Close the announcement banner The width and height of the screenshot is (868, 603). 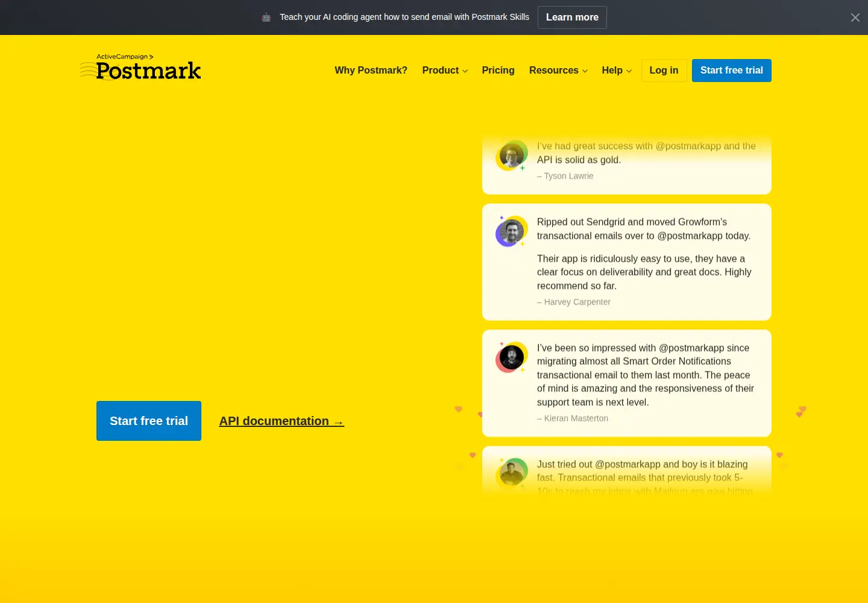pyautogui.click(x=855, y=17)
